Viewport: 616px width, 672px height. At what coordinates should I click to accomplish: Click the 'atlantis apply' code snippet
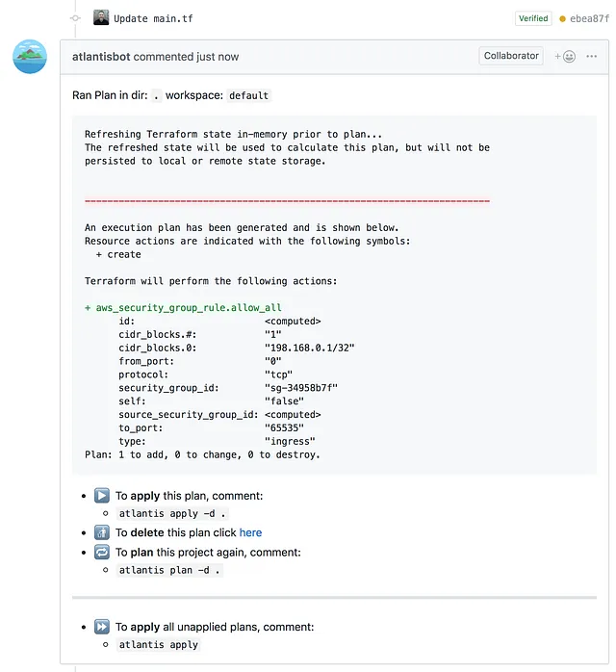click(x=159, y=645)
